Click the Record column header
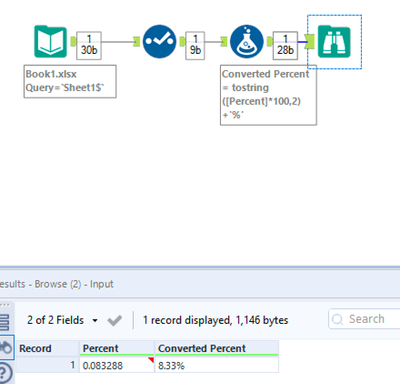 click(x=47, y=348)
